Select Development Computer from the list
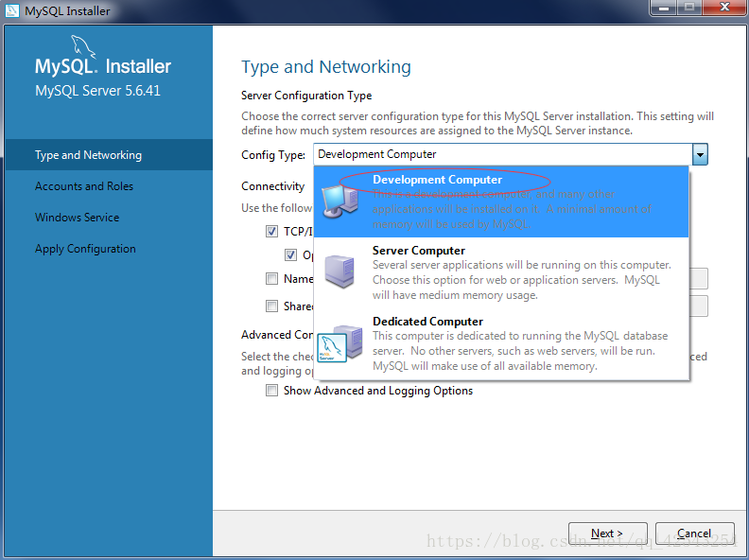This screenshot has height=560, width=749. 501,201
